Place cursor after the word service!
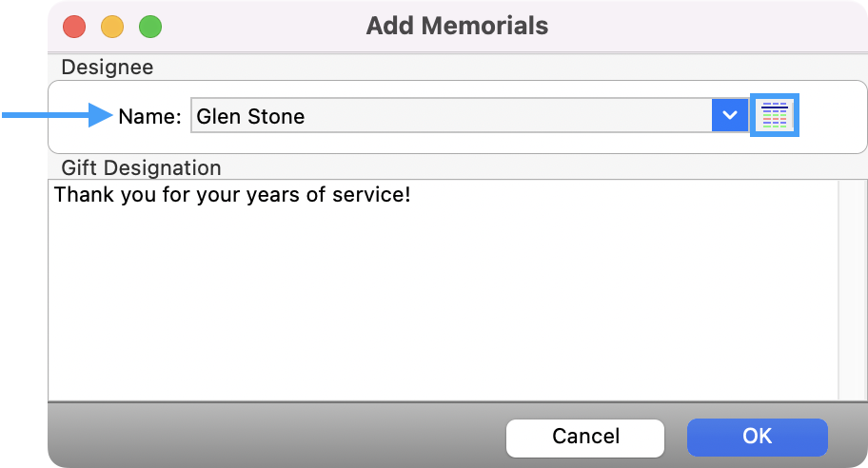The width and height of the screenshot is (868, 468). click(x=411, y=196)
